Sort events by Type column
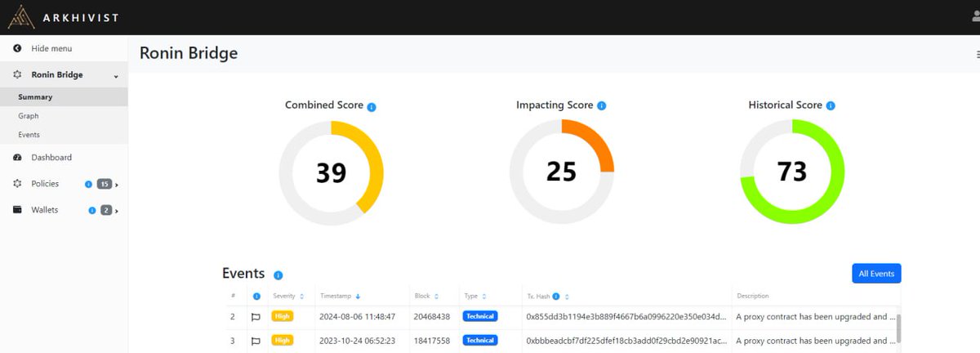 [484, 296]
